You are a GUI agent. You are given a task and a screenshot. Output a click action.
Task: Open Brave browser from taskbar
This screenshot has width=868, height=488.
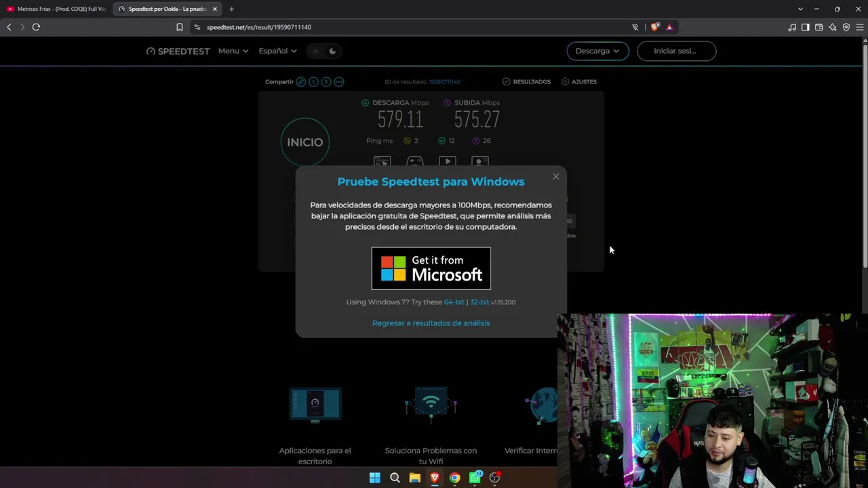[435, 478]
